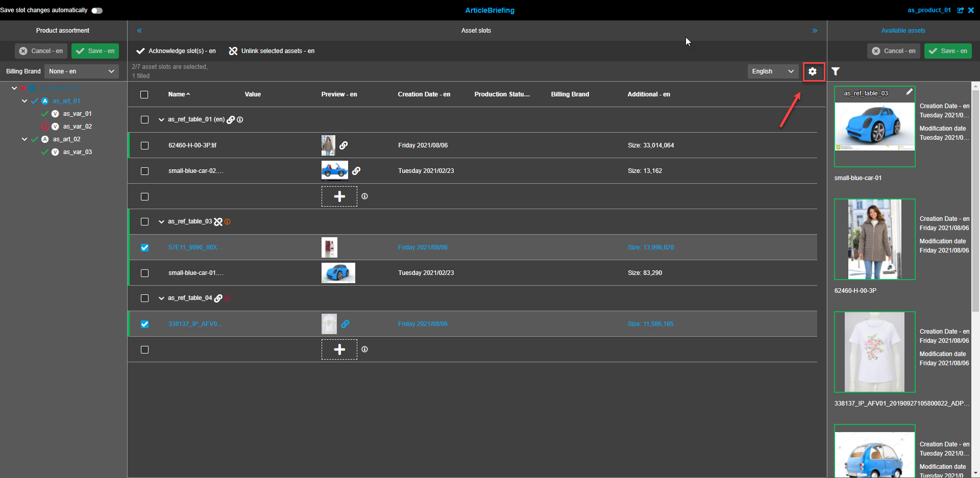This screenshot has height=478, width=980.
Task: Click Cancel - en in Available assets panel
Action: [x=893, y=51]
